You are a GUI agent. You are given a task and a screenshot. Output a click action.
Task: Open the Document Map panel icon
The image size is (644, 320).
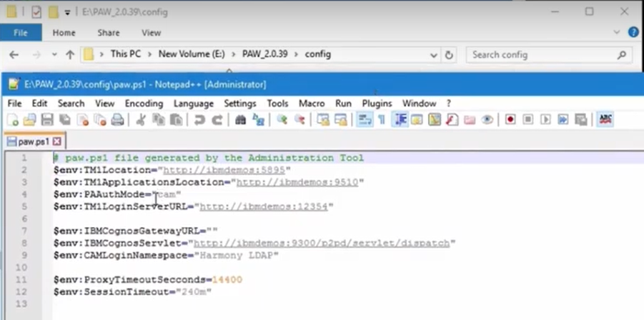tap(434, 120)
